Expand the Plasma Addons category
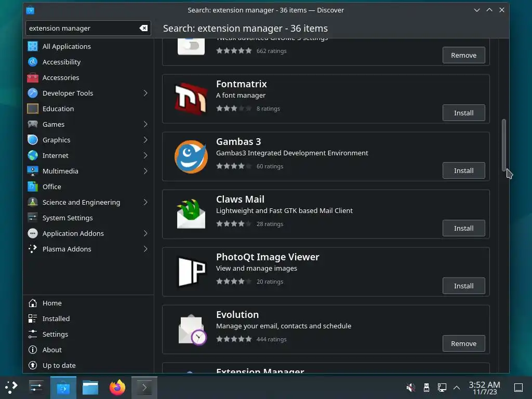 pos(145,249)
